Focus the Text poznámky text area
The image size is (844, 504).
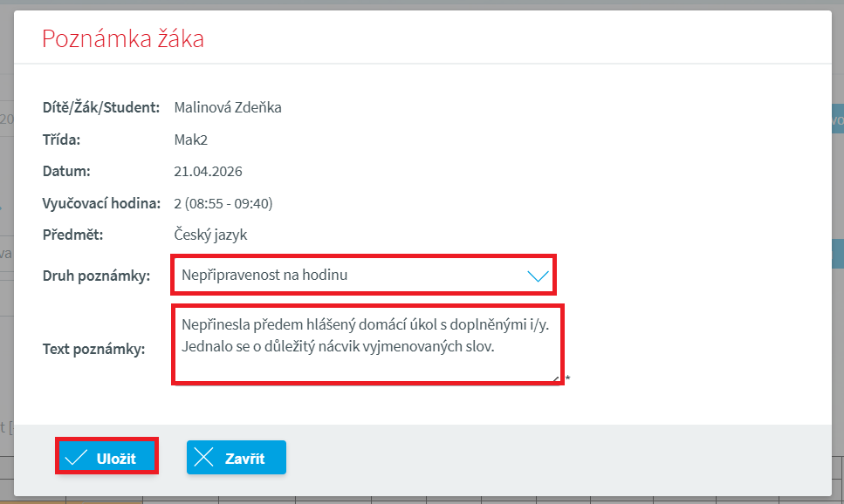tap(367, 344)
